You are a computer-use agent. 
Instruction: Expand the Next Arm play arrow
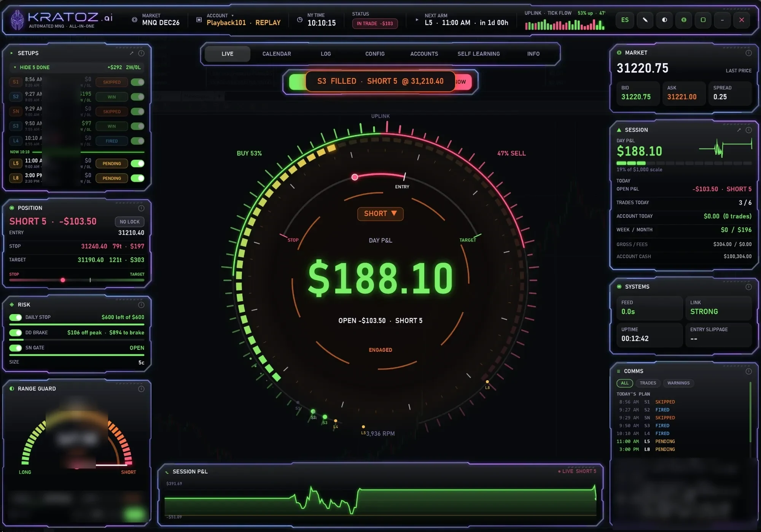coord(417,20)
